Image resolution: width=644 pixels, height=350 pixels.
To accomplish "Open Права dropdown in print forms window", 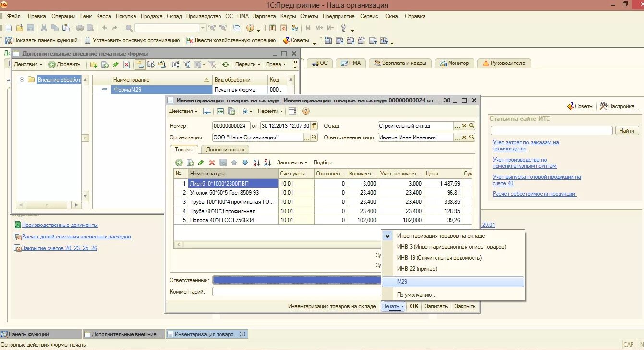I will (x=276, y=64).
